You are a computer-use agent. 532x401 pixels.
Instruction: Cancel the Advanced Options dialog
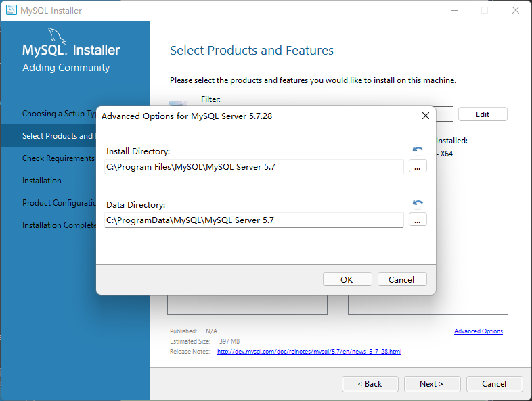pyautogui.click(x=402, y=279)
